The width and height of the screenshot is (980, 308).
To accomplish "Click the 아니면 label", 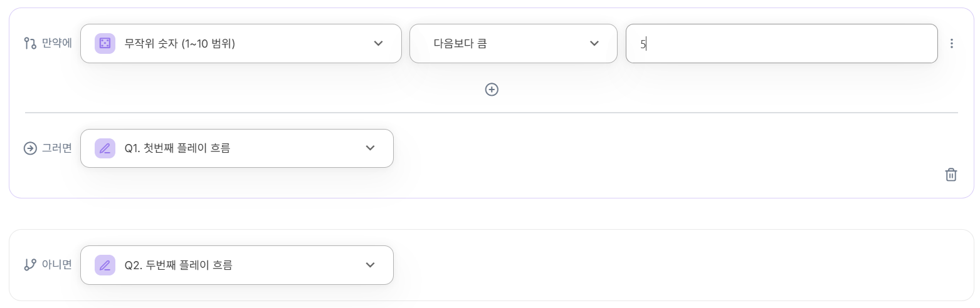I will 57,265.
